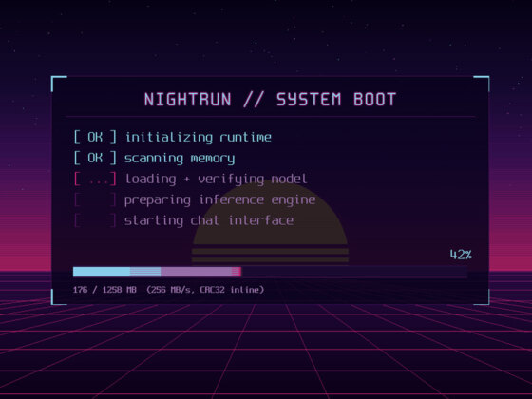Click the OK marker beside initializing runtime

[95, 137]
